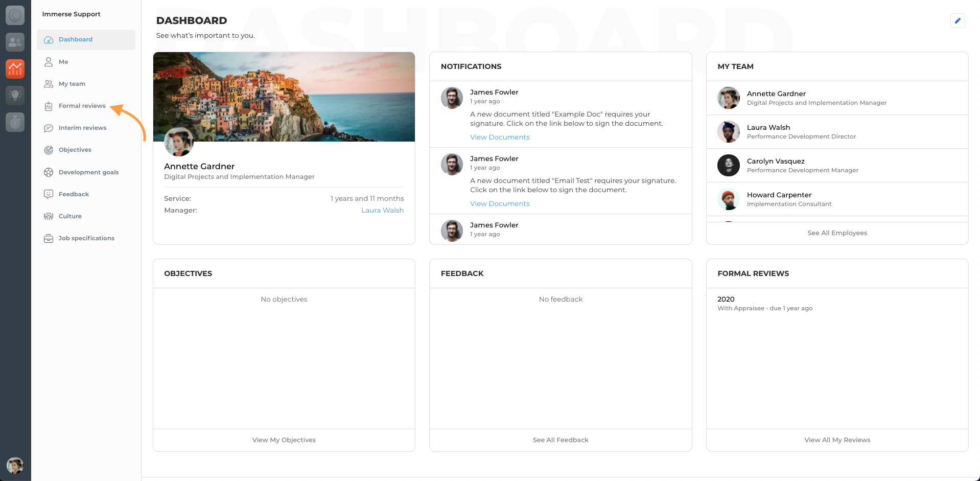980x481 pixels.
Task: Click the Dashboard gauge icon in sidebar
Action: 49,40
